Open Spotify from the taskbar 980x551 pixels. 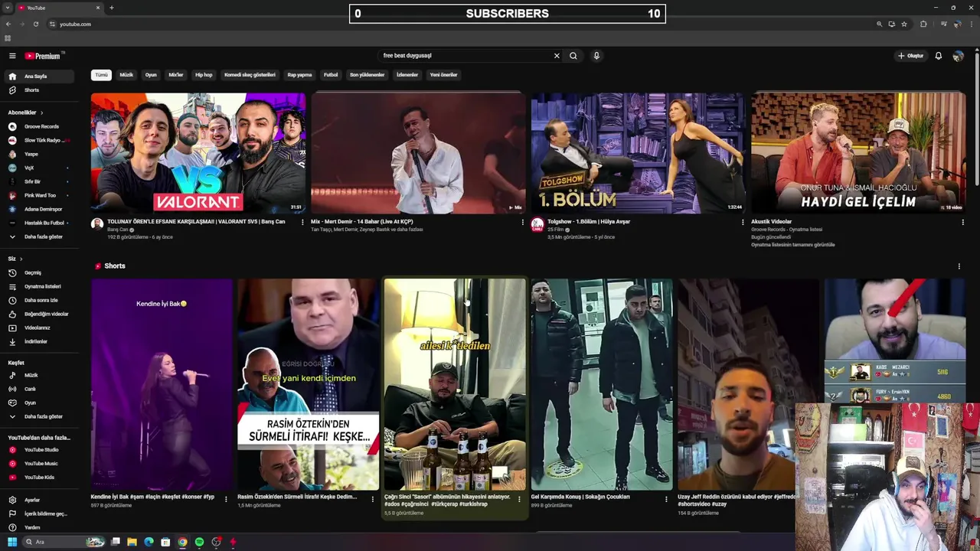[x=199, y=542]
